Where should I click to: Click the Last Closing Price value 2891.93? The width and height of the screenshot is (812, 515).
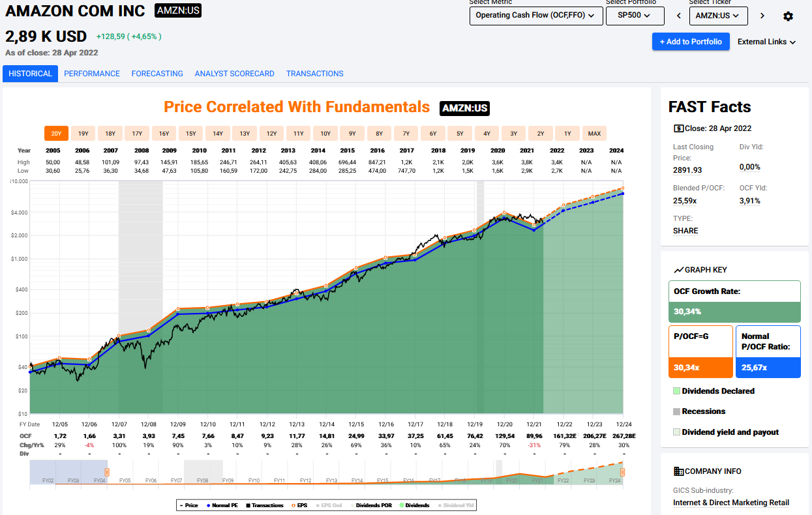point(687,170)
